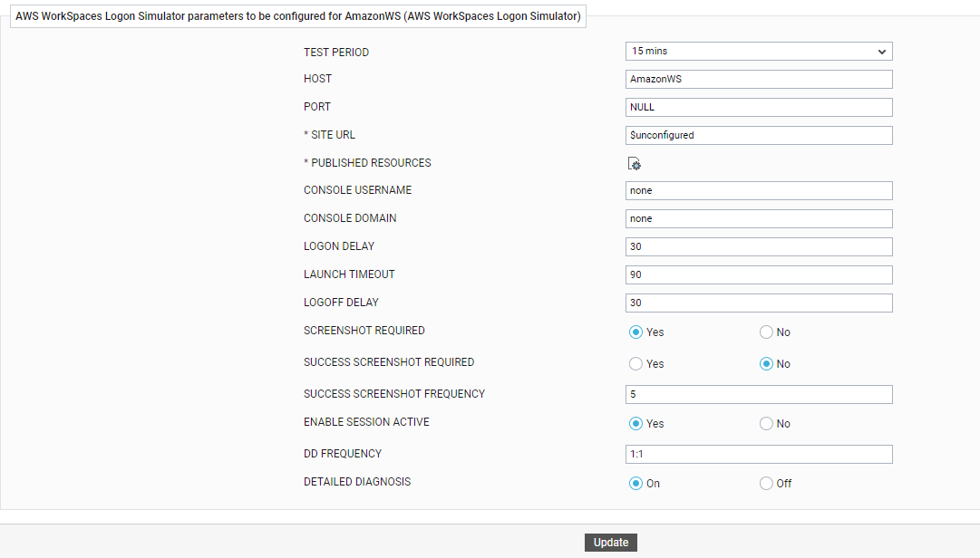
Task: Click the Logoff Delay input
Action: click(x=759, y=303)
